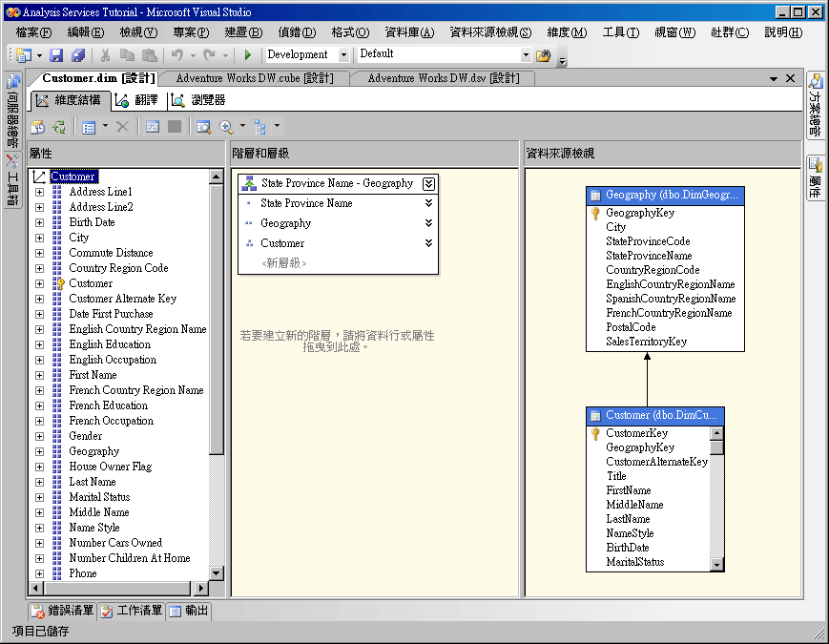Expand the Address Line1 attribute
The width and height of the screenshot is (829, 644).
point(40,192)
